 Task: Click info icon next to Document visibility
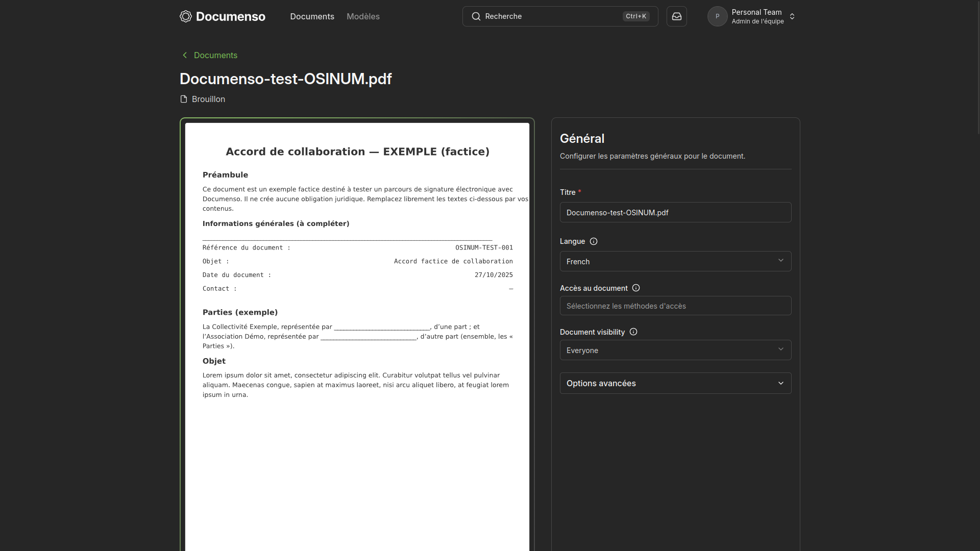[x=633, y=332]
